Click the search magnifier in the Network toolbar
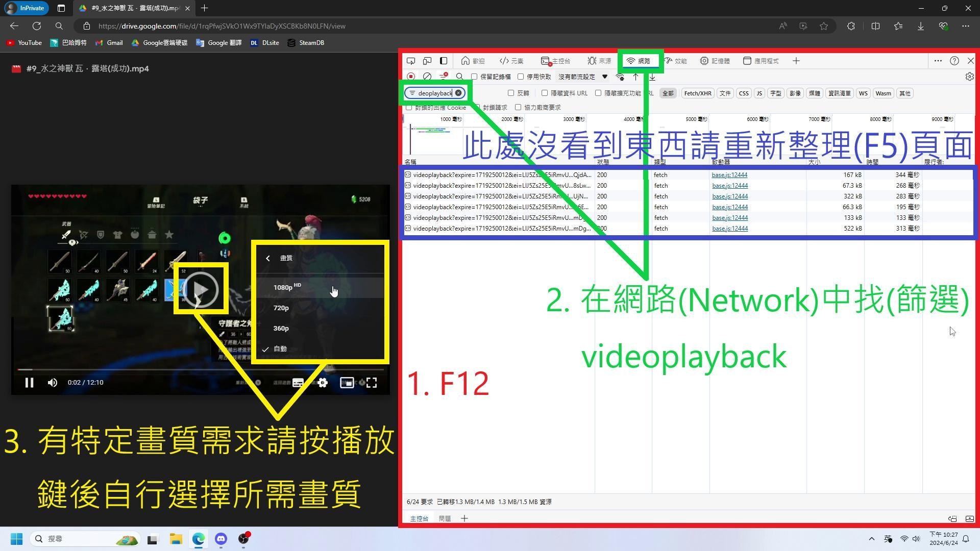Screen dimensions: 980x551 [x=459, y=77]
